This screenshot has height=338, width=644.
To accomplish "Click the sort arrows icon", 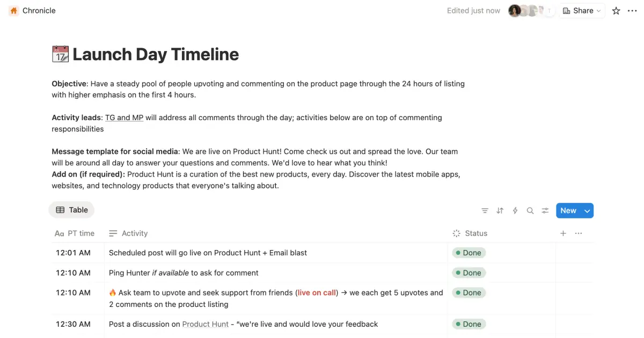I will [x=500, y=211].
